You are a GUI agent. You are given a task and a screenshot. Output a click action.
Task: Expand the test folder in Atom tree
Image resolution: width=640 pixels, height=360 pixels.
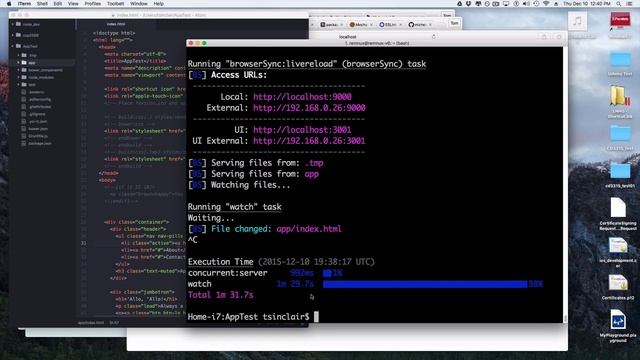(x=18, y=84)
